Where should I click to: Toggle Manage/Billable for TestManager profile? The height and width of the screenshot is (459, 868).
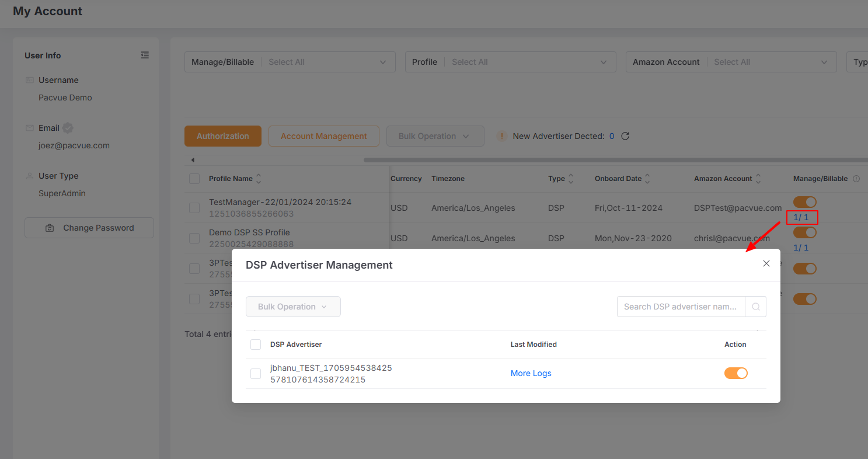point(804,202)
